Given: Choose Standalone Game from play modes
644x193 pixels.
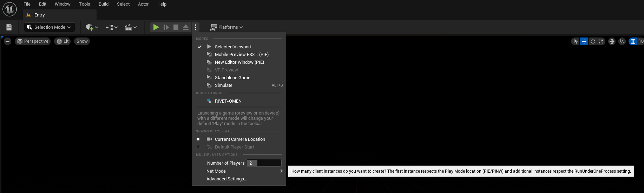Looking at the screenshot, I should tap(232, 78).
